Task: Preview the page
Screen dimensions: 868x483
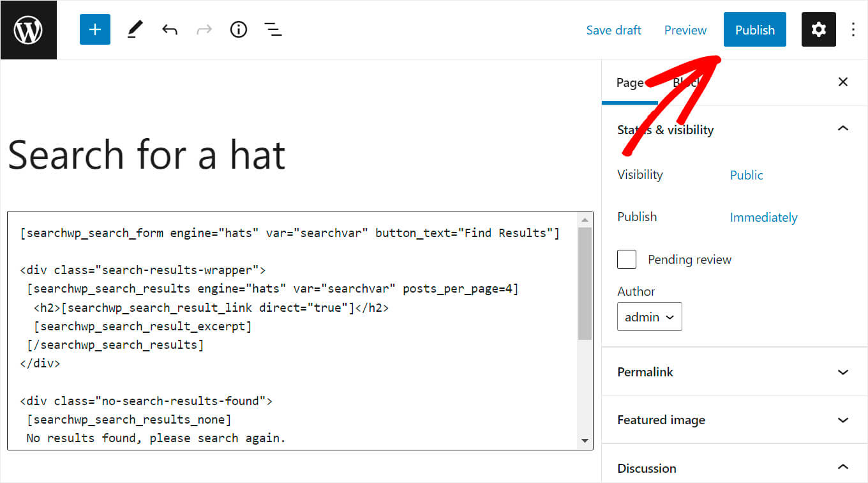Action: (685, 30)
